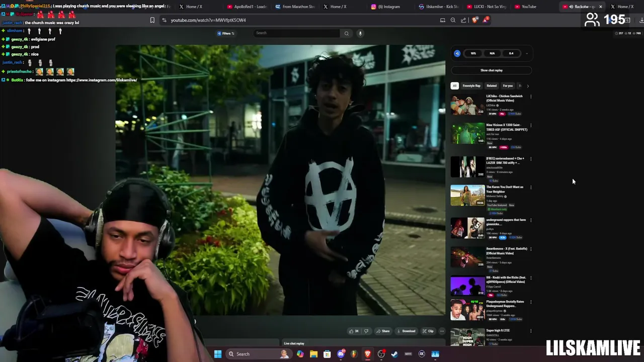Click the Share button below video

tap(383, 331)
